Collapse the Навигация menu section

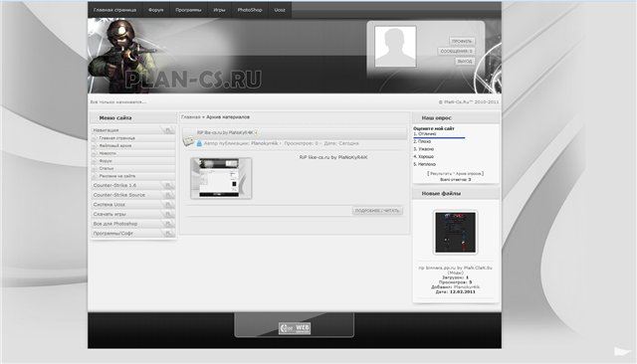tap(133, 130)
